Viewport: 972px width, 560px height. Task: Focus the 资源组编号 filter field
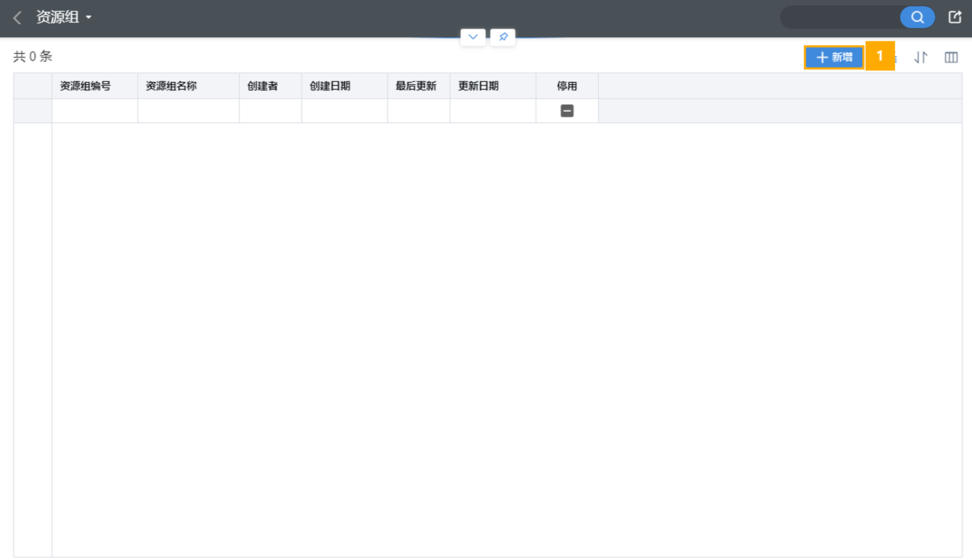click(x=95, y=111)
